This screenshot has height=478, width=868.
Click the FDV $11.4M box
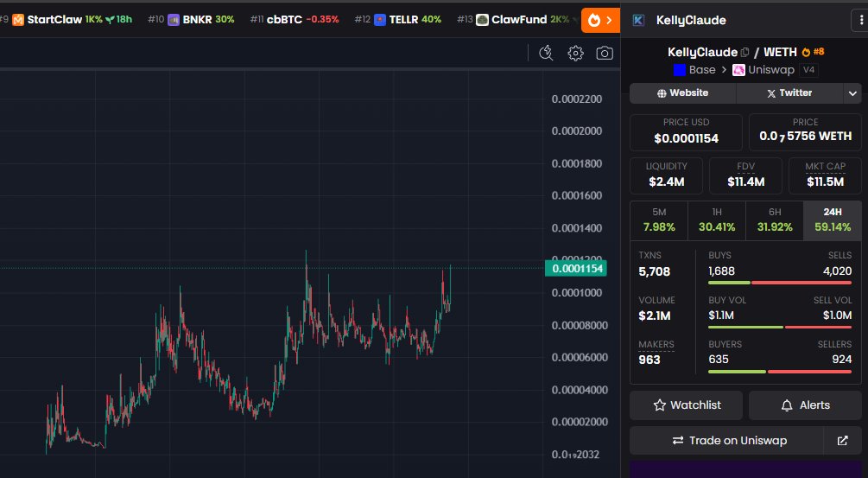[x=745, y=175]
